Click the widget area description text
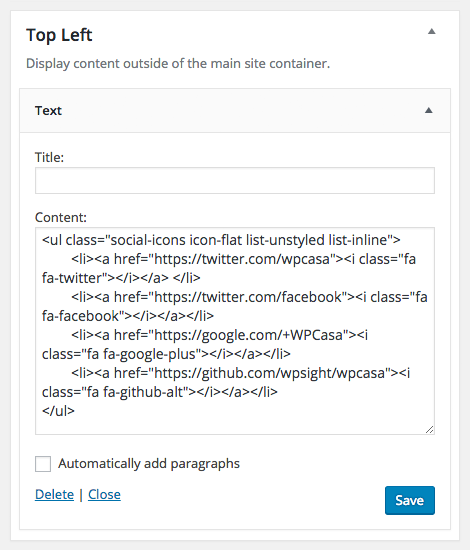The width and height of the screenshot is (470, 550). [178, 63]
